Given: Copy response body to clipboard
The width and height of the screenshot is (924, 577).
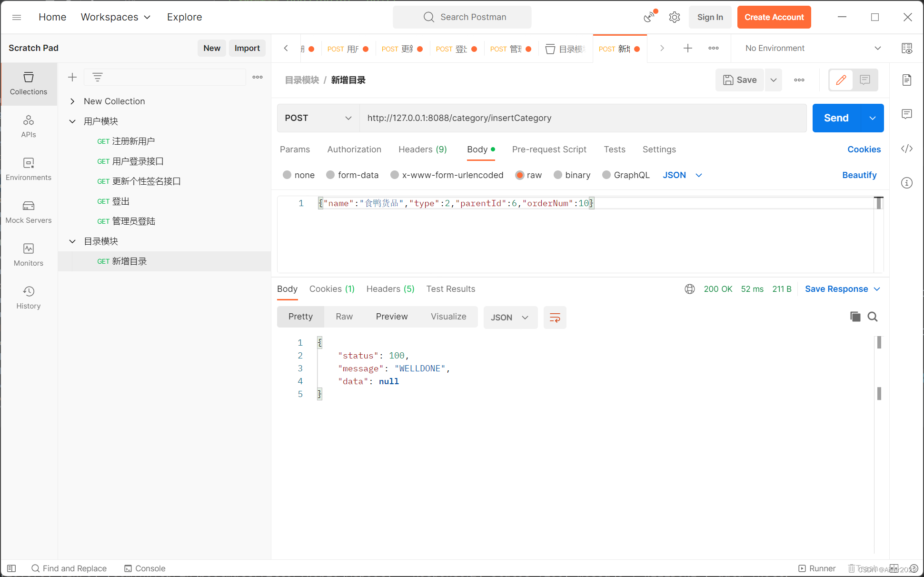Looking at the screenshot, I should (x=855, y=317).
